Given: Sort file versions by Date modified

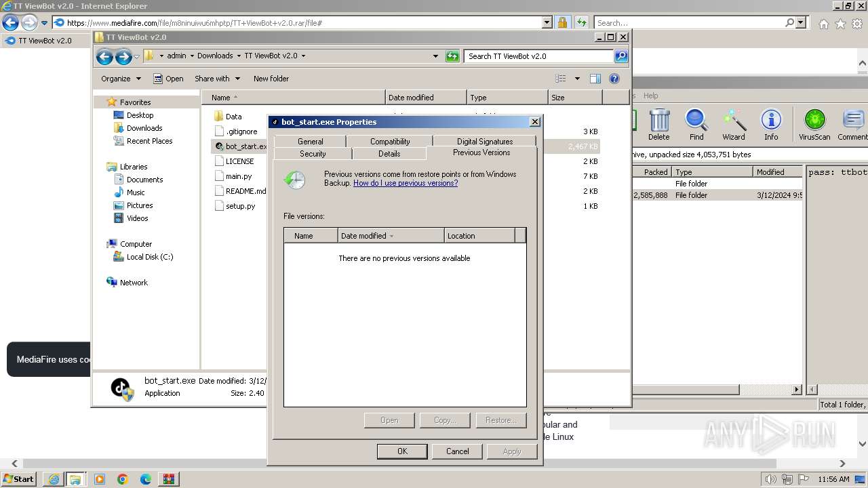Looking at the screenshot, I should point(391,236).
